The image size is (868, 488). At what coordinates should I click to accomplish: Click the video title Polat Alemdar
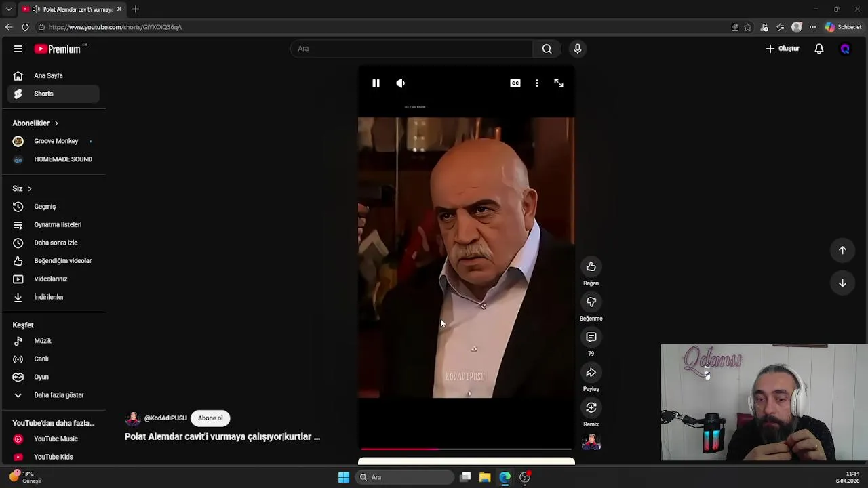click(222, 437)
